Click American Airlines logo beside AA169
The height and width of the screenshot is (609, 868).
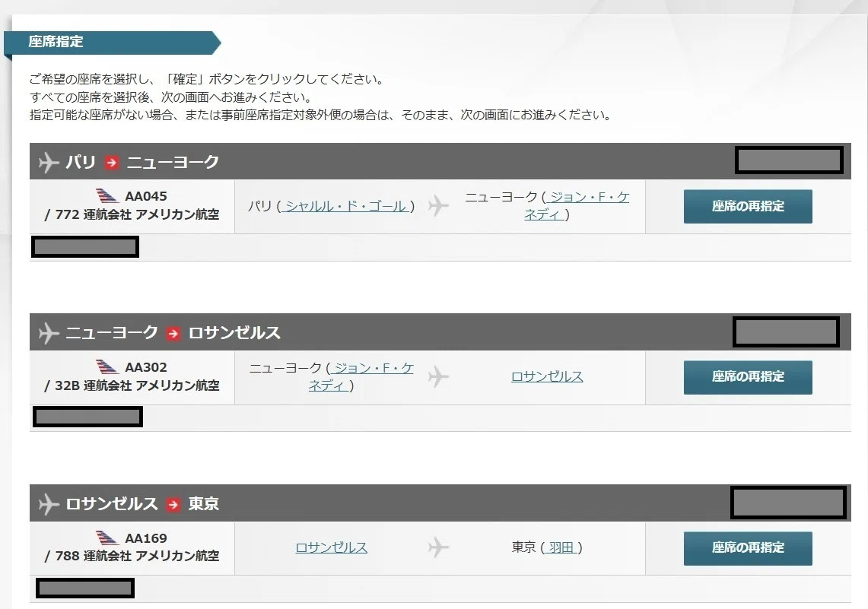coord(107,538)
